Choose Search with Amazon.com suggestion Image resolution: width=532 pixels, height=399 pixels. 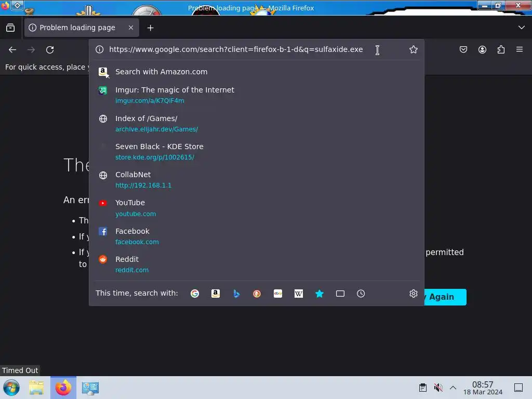[x=257, y=72]
